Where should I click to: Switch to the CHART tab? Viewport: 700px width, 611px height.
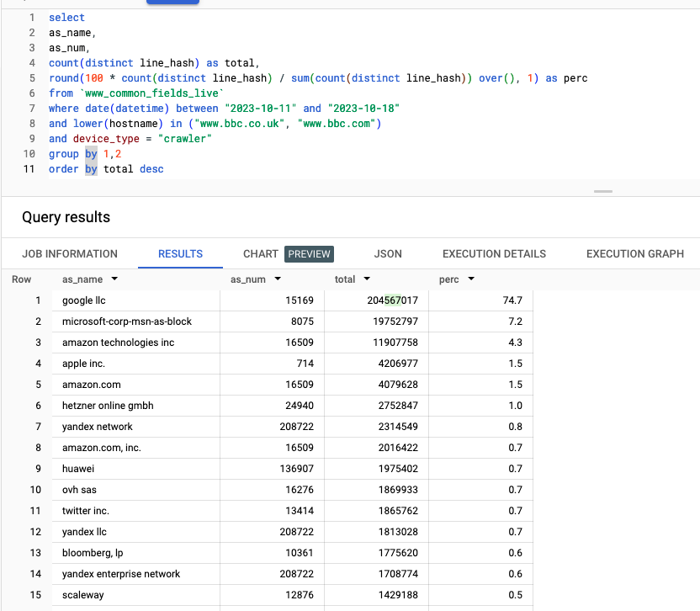pos(261,253)
